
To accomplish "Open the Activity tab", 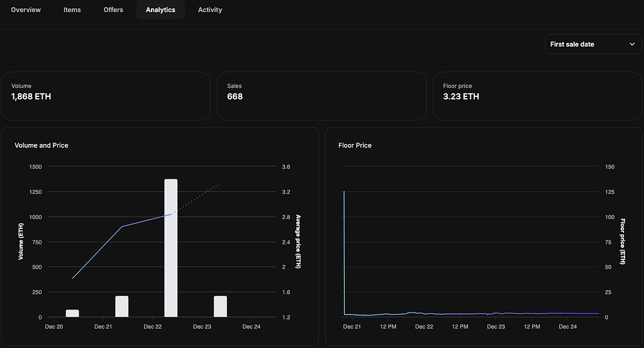I will pyautogui.click(x=210, y=10).
